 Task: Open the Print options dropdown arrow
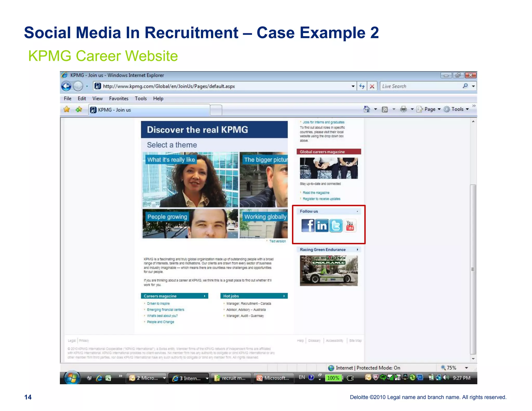pos(412,109)
